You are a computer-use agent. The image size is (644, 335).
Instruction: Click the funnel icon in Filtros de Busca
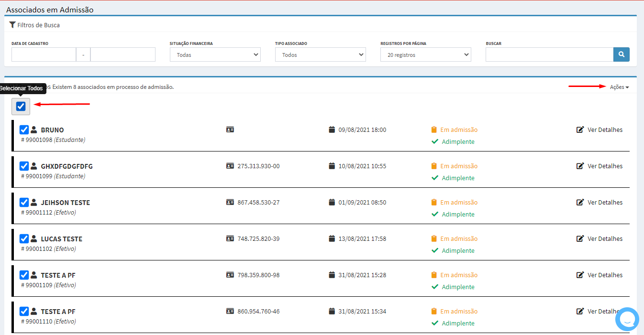coord(12,25)
